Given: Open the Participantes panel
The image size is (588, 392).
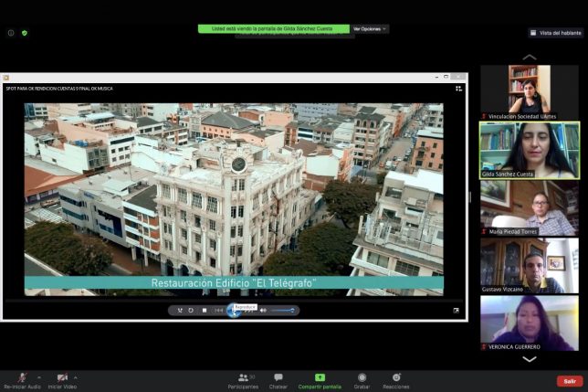Looking at the screenshot, I should click(242, 380).
